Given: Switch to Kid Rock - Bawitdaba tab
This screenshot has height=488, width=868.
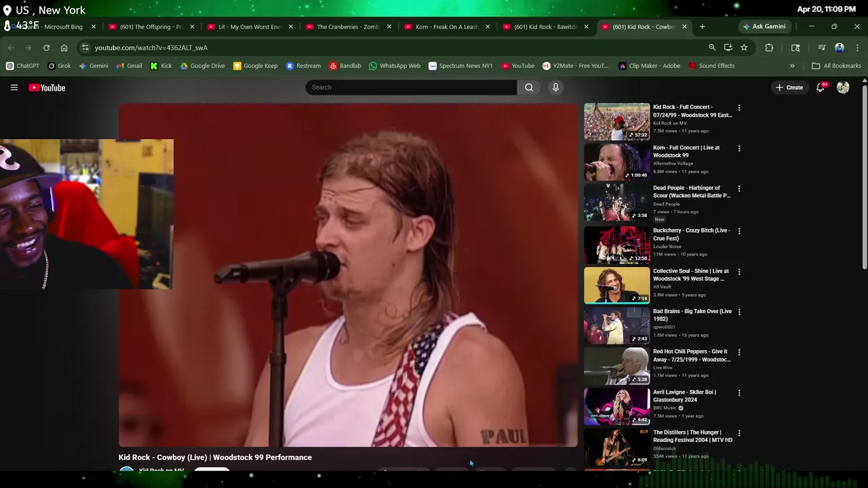Looking at the screenshot, I should point(545,26).
